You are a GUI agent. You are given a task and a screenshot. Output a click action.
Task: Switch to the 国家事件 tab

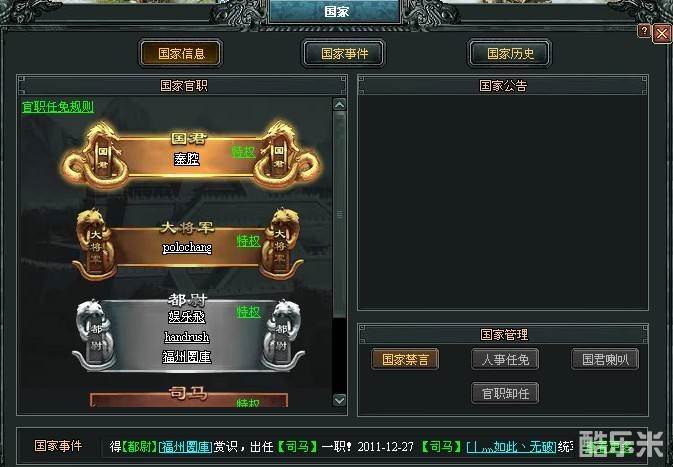pos(344,54)
